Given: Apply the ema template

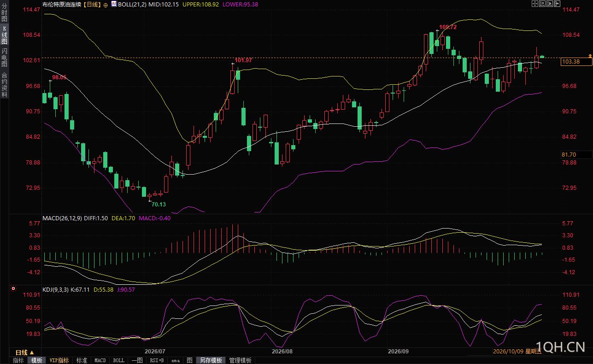Looking at the screenshot, I should (176, 360).
